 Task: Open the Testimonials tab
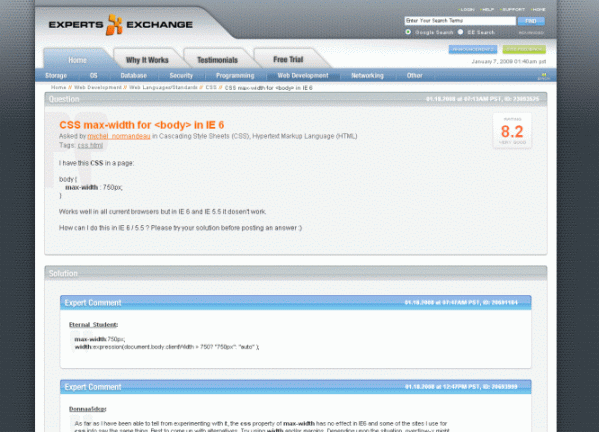pos(217,60)
